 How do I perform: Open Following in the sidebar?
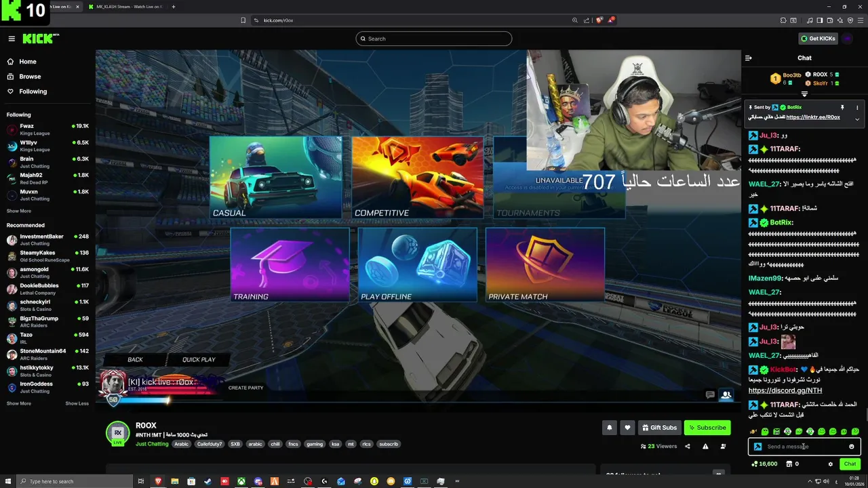(x=33, y=91)
